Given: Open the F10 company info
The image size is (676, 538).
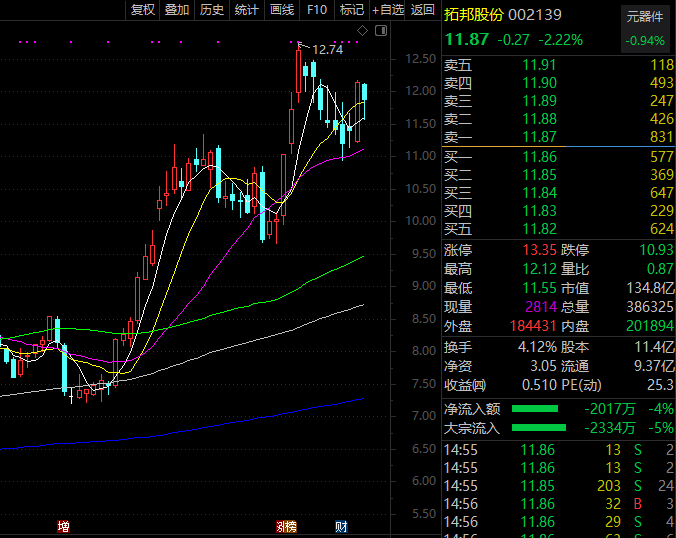Looking at the screenshot, I should pyautogui.click(x=317, y=9).
